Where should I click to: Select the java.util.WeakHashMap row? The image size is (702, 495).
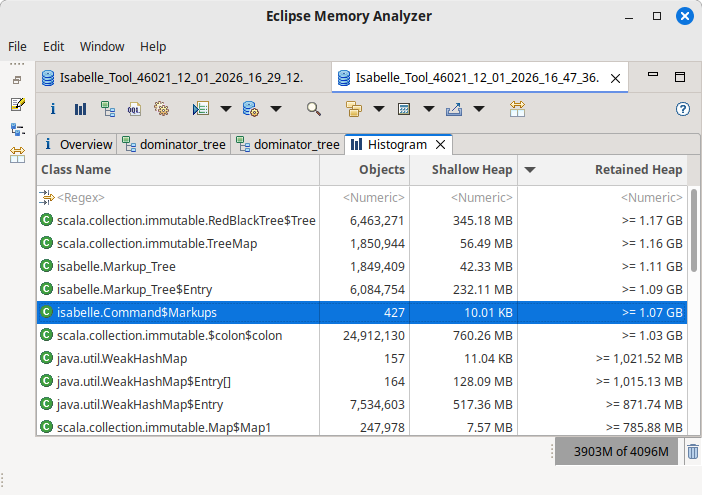(178, 357)
